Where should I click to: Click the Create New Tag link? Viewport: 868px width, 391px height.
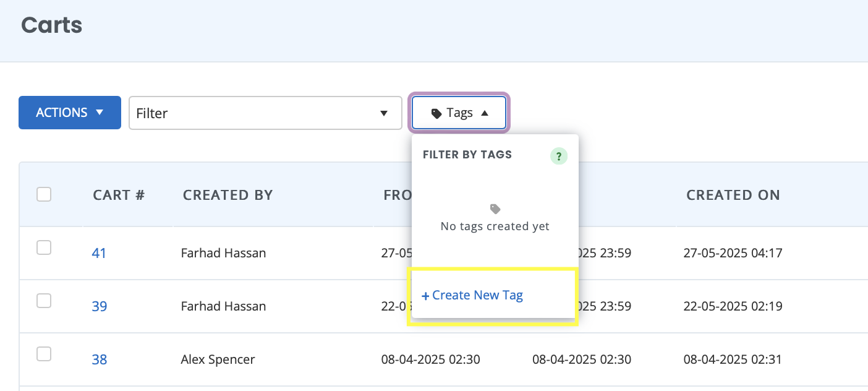472,296
